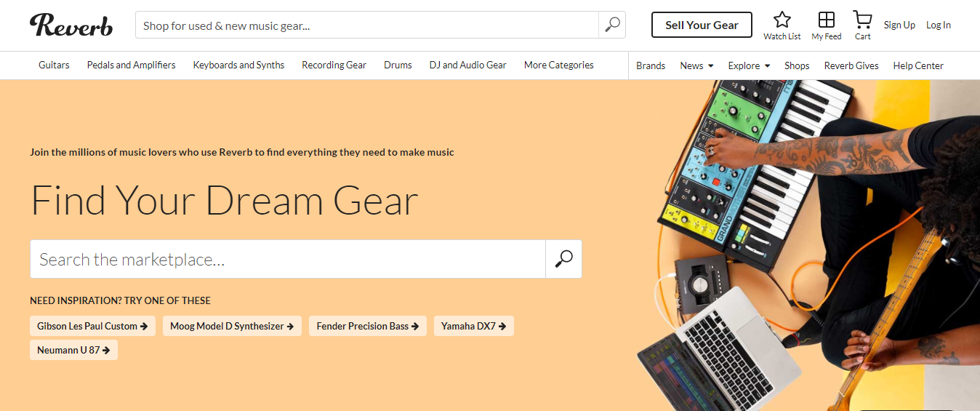Screen dimensions: 980x411
Task: Click the 'Need inspiration? Try one of these' text
Action: click(120, 300)
